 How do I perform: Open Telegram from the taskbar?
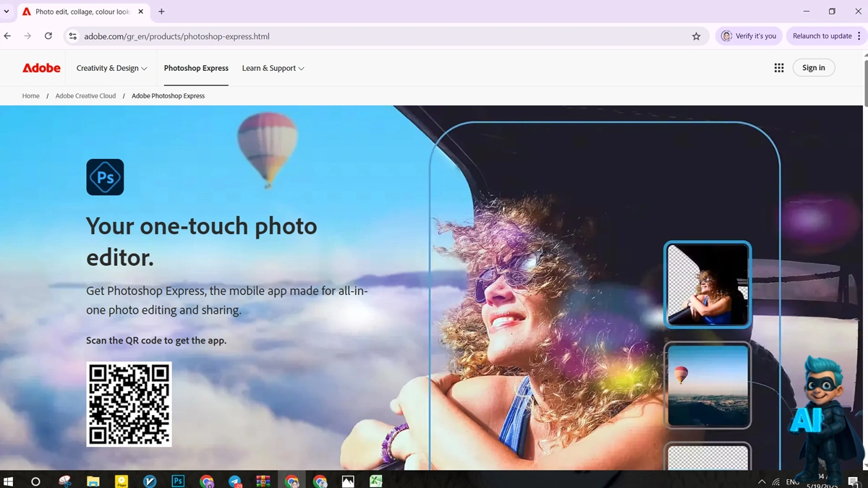234,481
